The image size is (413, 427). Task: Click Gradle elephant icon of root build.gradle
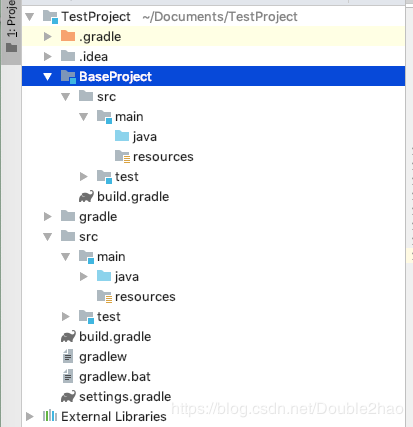(68, 337)
